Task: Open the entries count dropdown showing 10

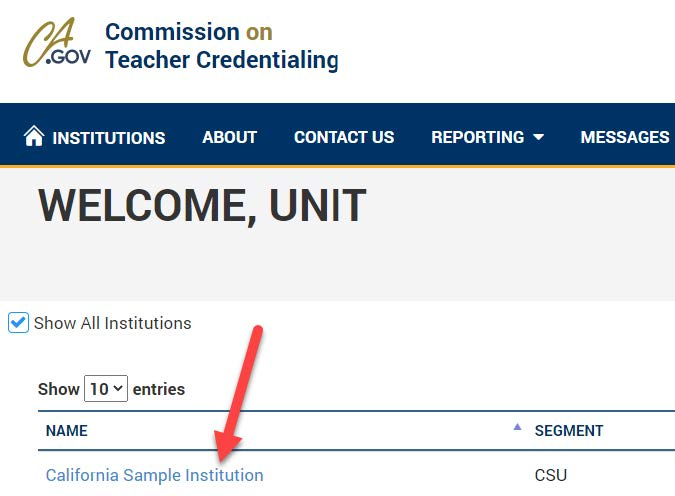Action: click(106, 388)
